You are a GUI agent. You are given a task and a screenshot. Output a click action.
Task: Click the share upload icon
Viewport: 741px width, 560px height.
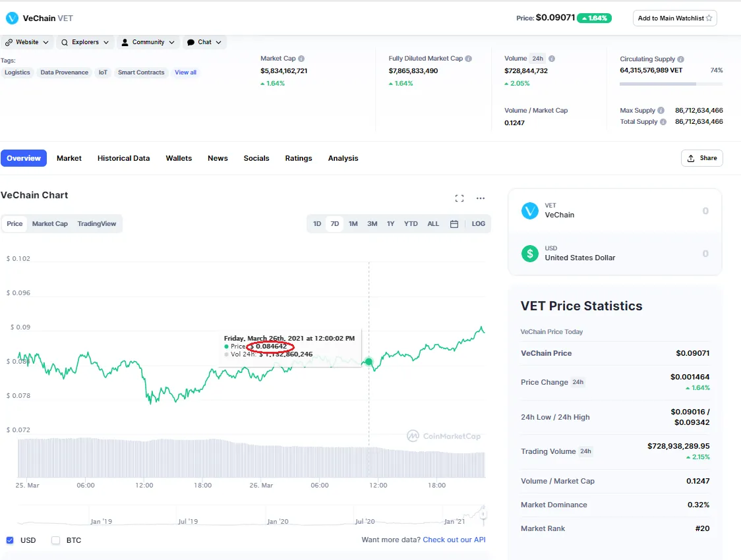(x=691, y=158)
